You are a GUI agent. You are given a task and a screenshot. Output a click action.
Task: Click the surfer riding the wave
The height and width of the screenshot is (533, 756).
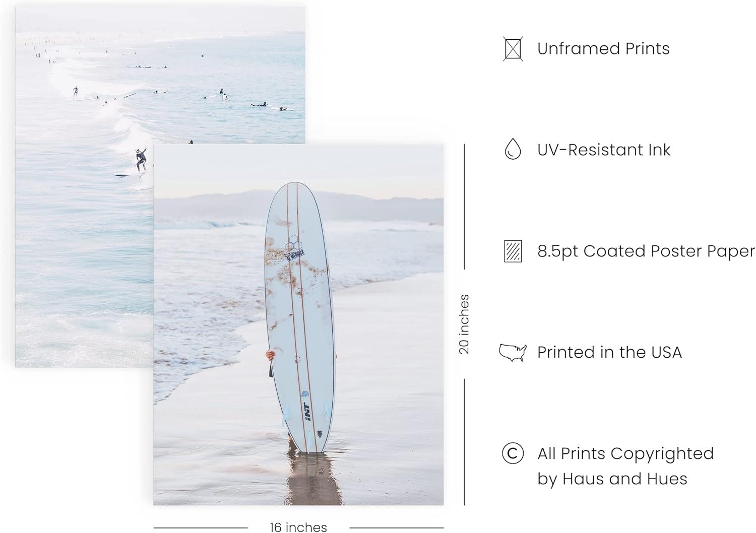click(x=140, y=160)
